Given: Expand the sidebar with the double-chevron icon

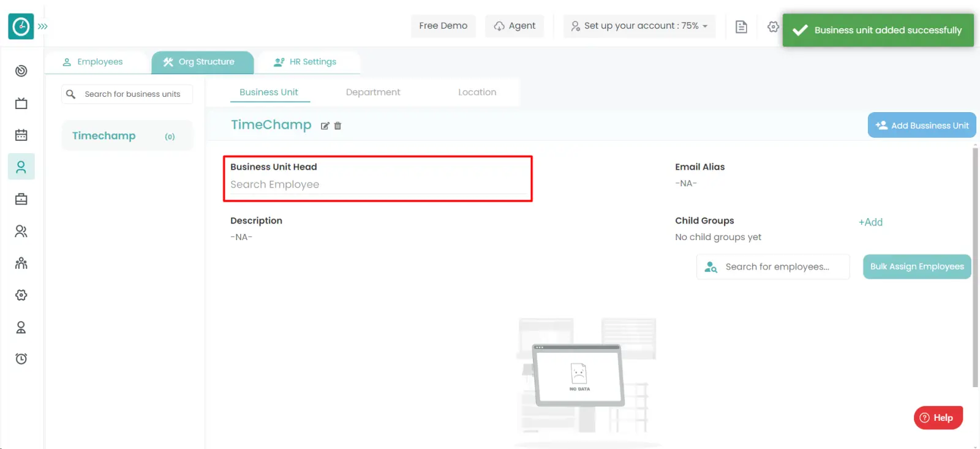Looking at the screenshot, I should 42,26.
